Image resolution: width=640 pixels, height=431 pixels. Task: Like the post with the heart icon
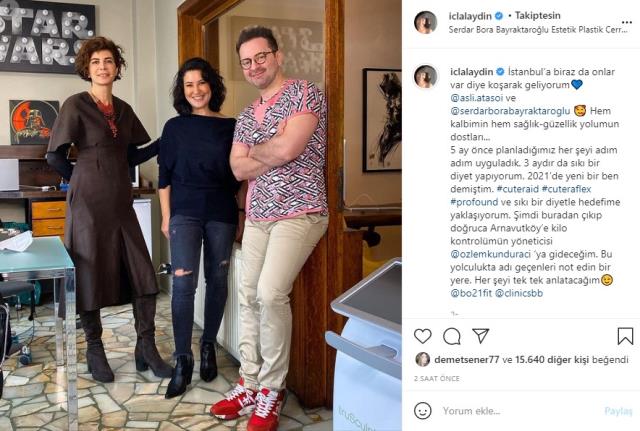tap(422, 336)
